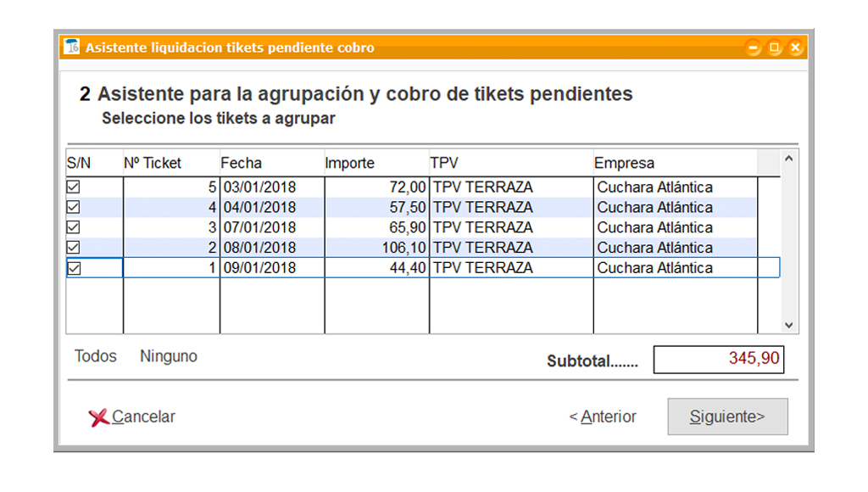Deselect all tickets with Ninguno
This screenshot has height=492, width=868.
169,356
